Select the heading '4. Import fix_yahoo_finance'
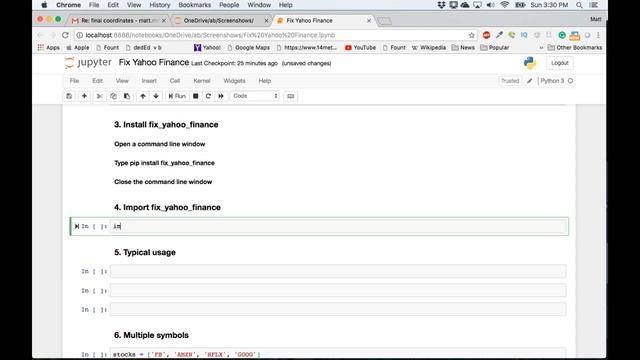This screenshot has width=640, height=360. click(x=167, y=207)
